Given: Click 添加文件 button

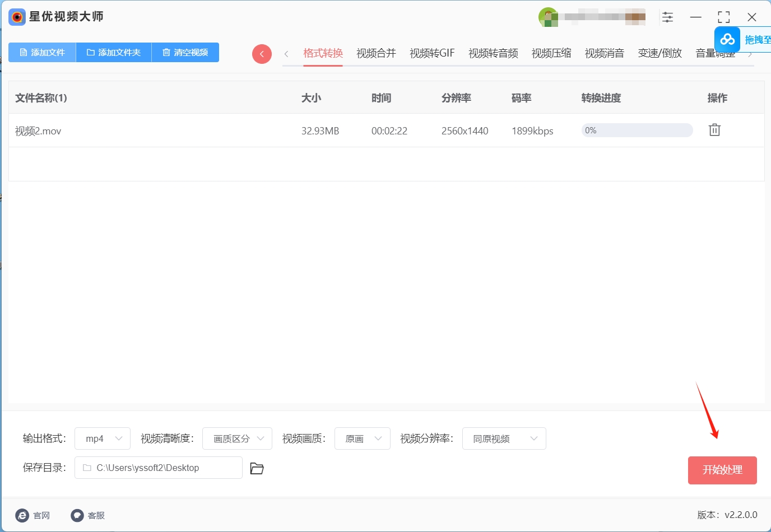Looking at the screenshot, I should (x=42, y=52).
